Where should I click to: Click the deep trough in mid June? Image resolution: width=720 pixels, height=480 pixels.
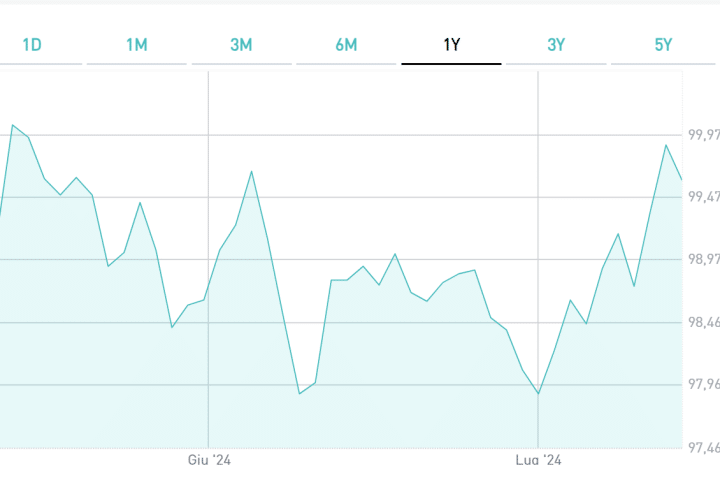pyautogui.click(x=299, y=394)
